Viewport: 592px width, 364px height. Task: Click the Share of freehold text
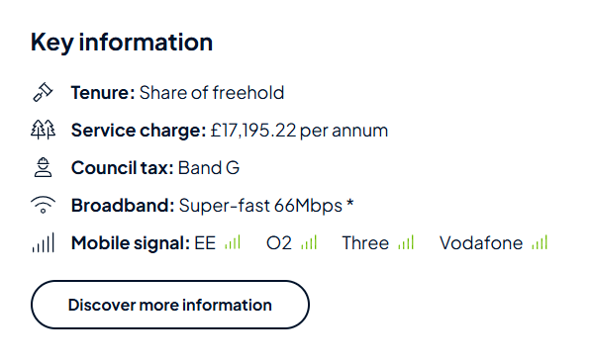point(212,92)
